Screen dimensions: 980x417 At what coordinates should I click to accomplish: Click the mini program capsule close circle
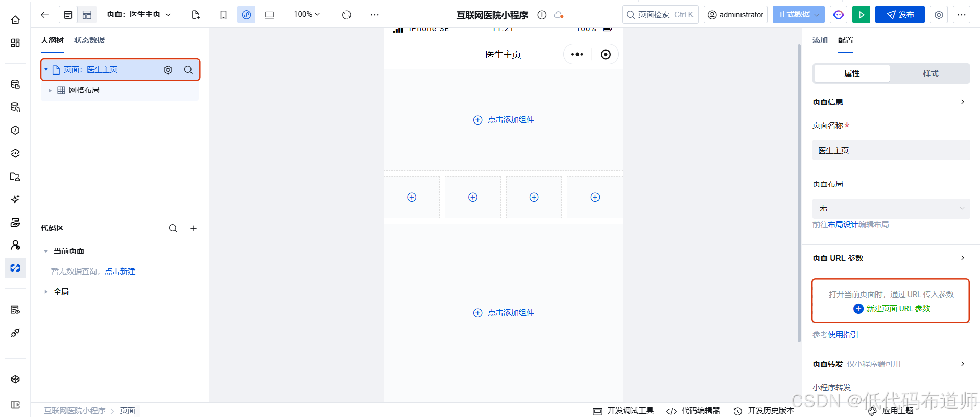pyautogui.click(x=605, y=54)
